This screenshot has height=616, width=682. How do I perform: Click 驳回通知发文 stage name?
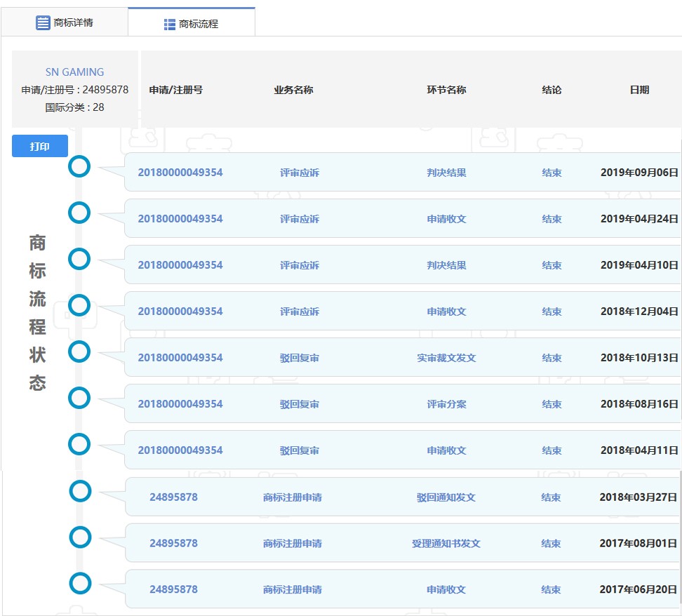tap(446, 497)
